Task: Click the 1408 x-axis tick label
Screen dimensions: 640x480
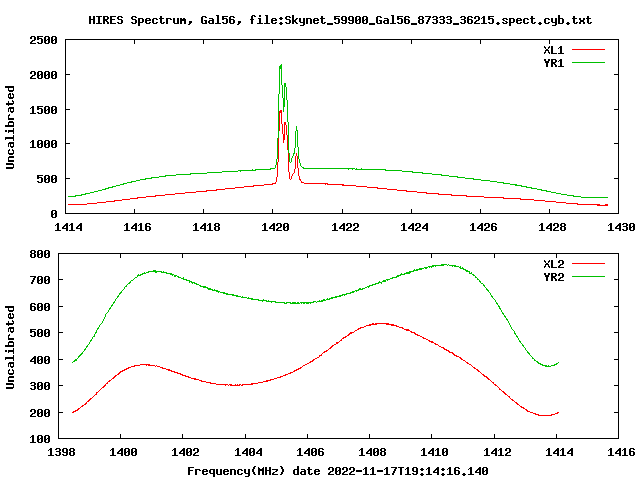Action: tap(372, 452)
